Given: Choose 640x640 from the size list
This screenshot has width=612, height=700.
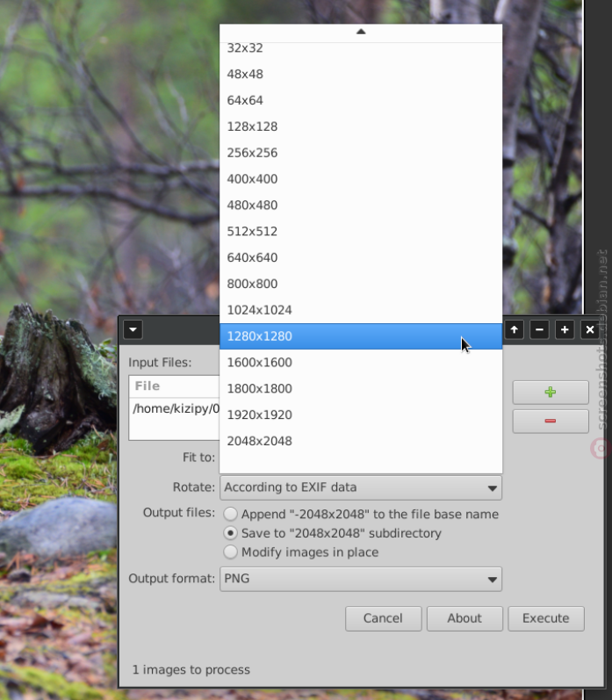Looking at the screenshot, I should pyautogui.click(x=361, y=257).
